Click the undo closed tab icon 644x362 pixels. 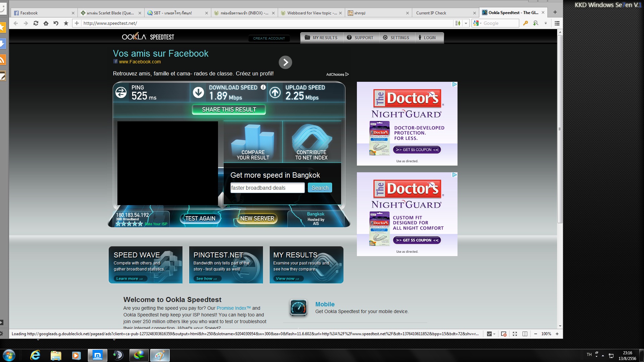(56, 23)
